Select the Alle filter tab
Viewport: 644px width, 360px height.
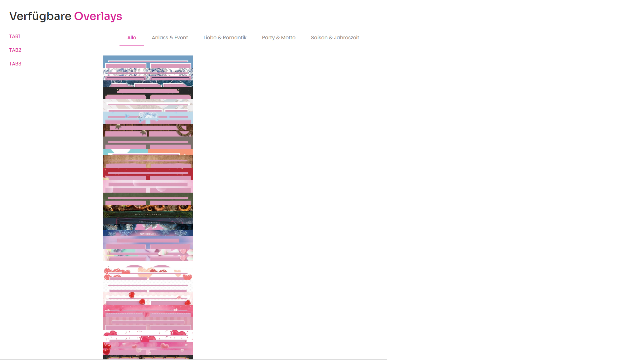point(131,38)
